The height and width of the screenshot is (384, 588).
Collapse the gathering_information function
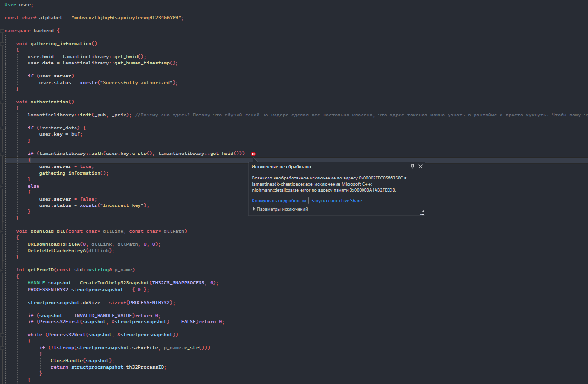pos(2,44)
